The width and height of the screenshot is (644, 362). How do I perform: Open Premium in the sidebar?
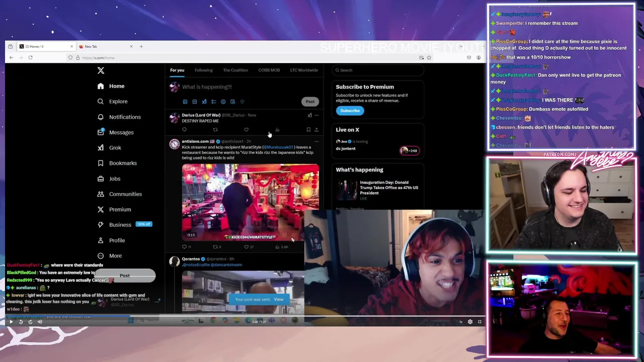point(114,209)
